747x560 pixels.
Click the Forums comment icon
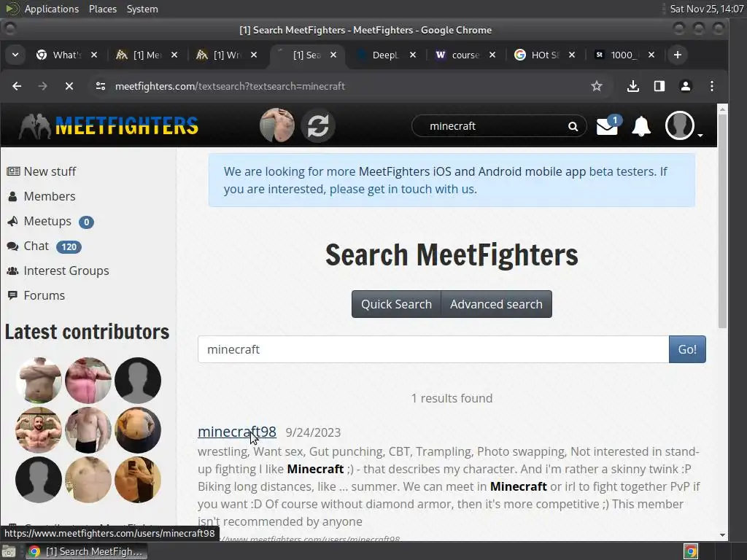point(12,296)
